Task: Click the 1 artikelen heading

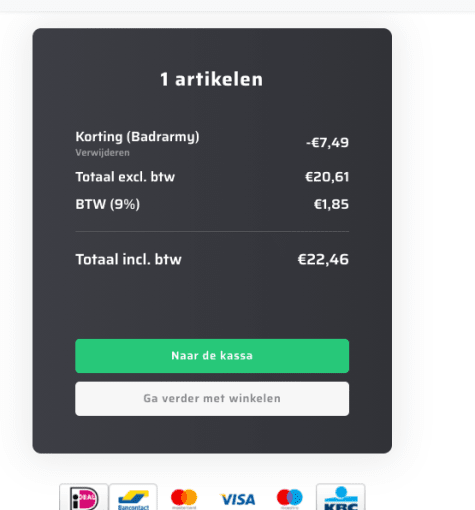Action: pyautogui.click(x=212, y=79)
